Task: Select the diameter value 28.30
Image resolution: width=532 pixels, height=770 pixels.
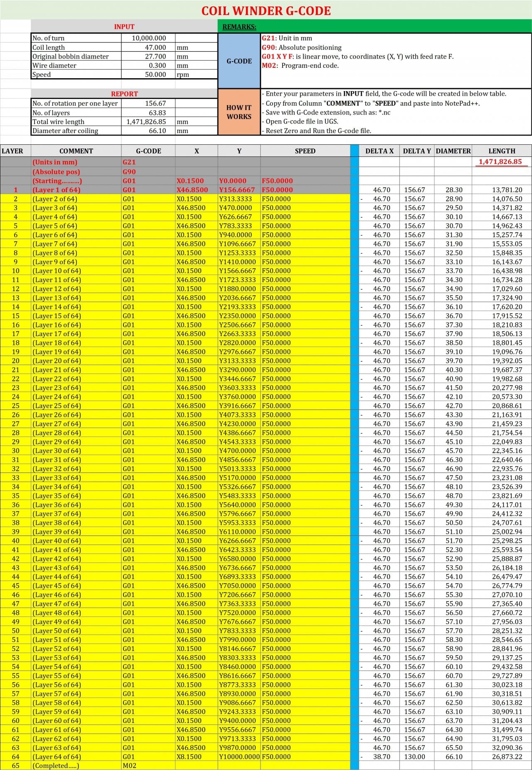Action: click(x=453, y=190)
